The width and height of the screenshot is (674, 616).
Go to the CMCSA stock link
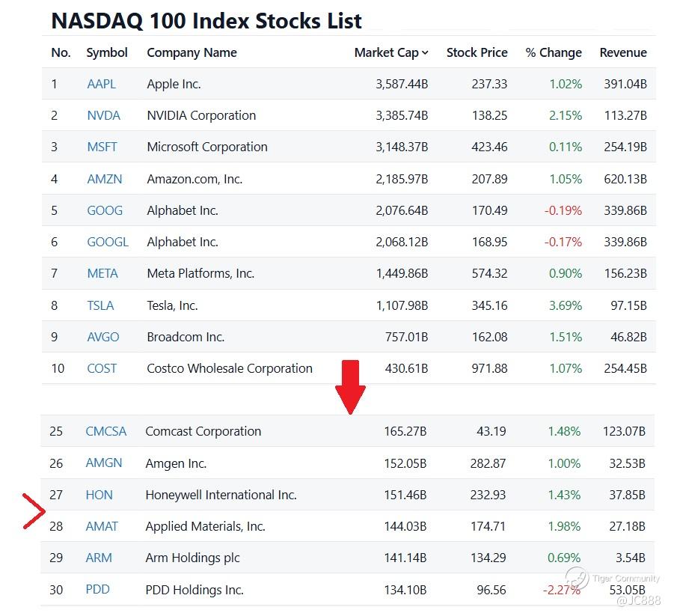106,431
